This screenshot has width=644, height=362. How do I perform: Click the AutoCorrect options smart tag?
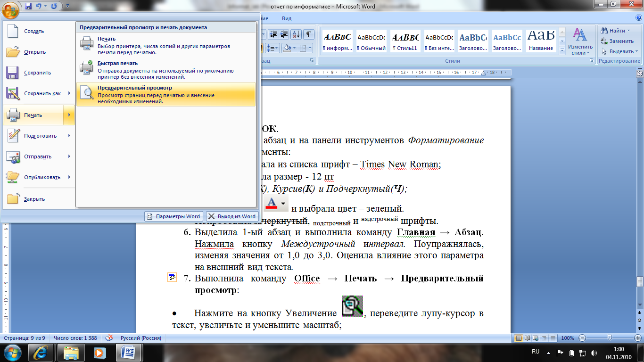[x=171, y=277]
